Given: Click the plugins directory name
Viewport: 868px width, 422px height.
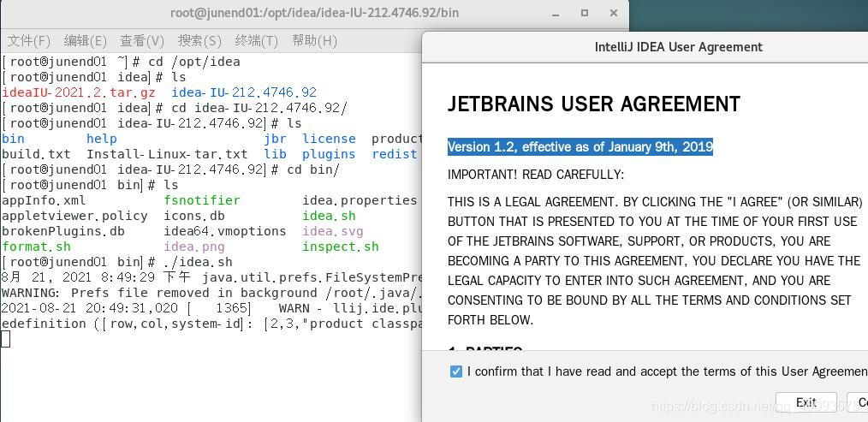Looking at the screenshot, I should [329, 154].
